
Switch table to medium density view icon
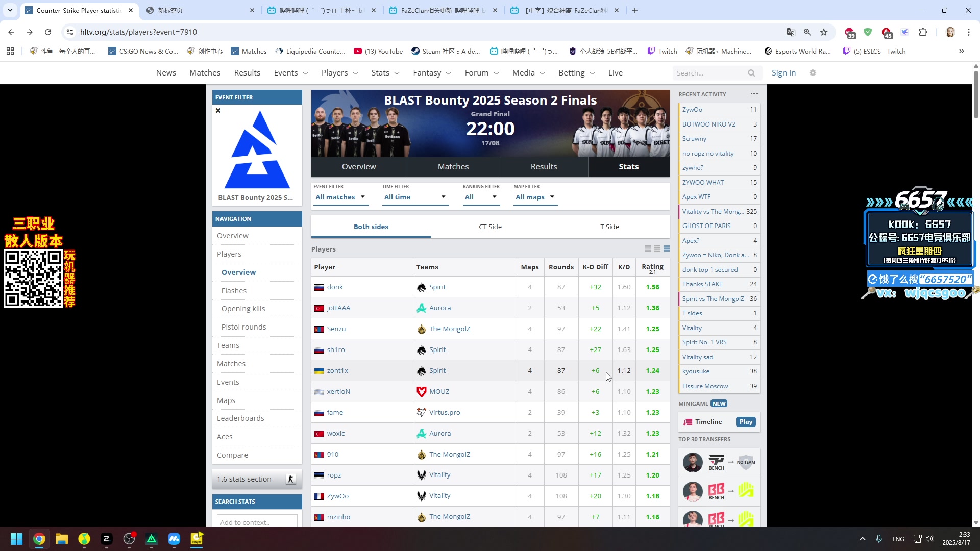(x=657, y=248)
